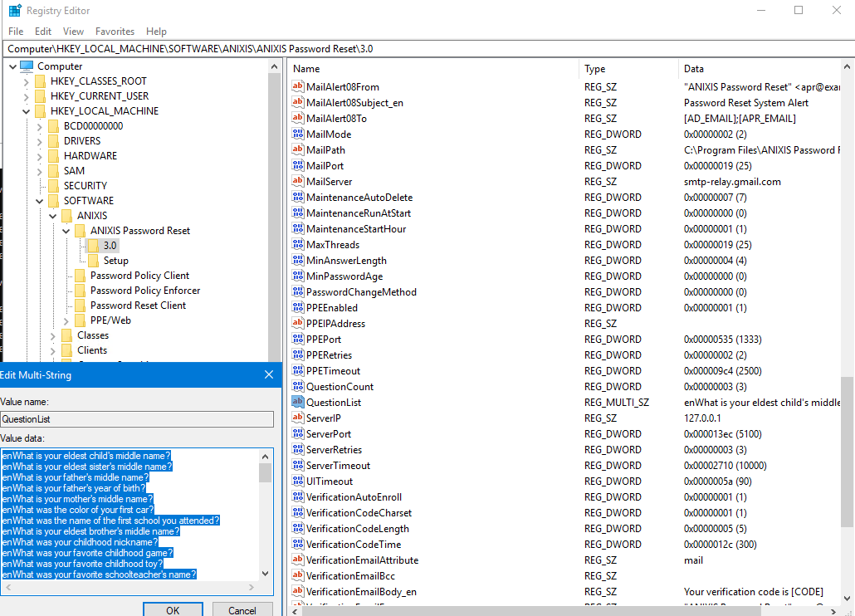Image resolution: width=855 pixels, height=616 pixels.
Task: Click the ServerIP string value icon
Action: point(299,418)
